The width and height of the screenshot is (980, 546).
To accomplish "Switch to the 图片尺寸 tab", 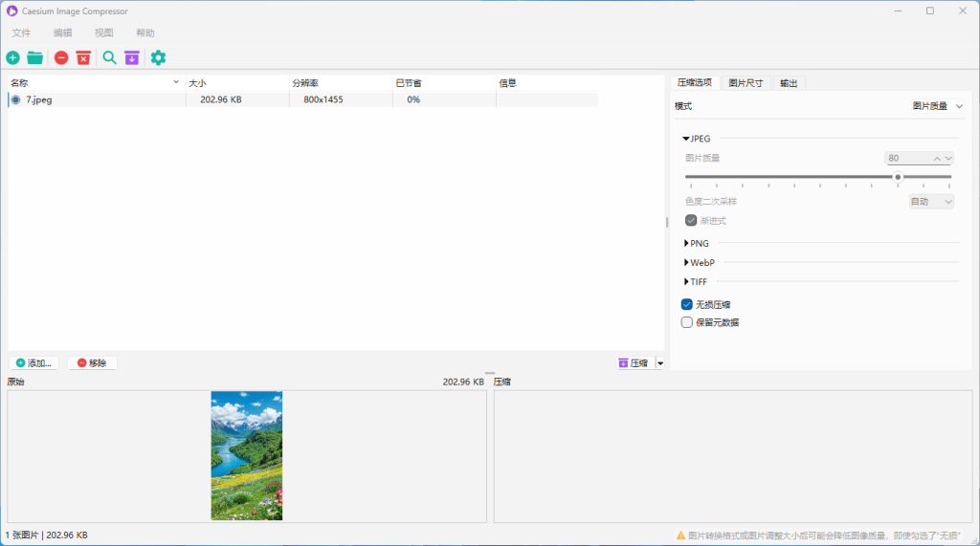I will [746, 83].
